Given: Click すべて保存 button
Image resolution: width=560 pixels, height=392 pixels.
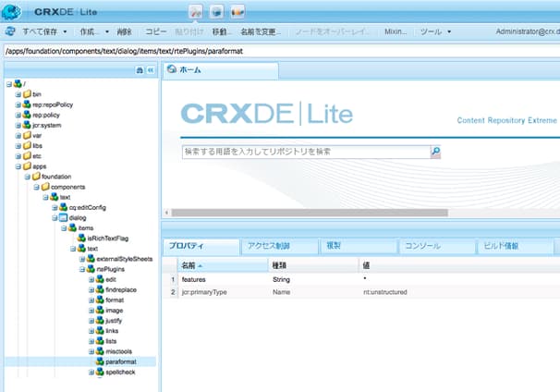Looking at the screenshot, I should 40,31.
